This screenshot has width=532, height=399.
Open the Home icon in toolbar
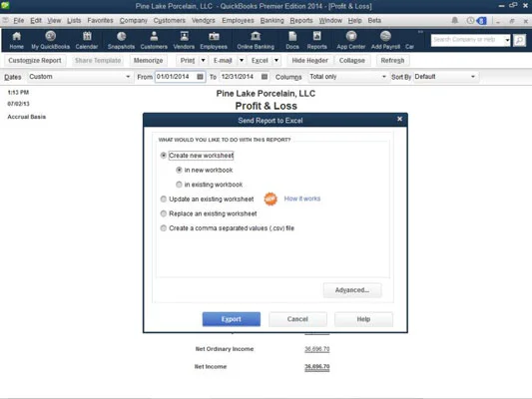click(x=16, y=40)
